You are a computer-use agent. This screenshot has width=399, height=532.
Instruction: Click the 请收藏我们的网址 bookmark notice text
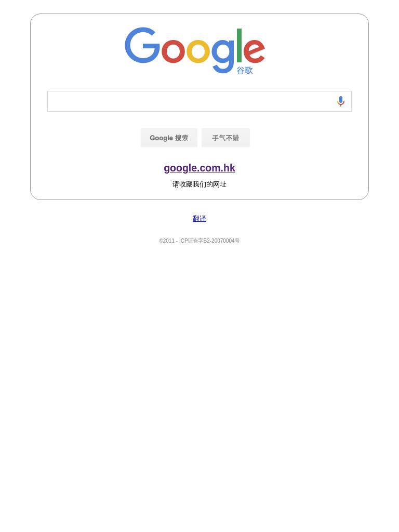[199, 184]
